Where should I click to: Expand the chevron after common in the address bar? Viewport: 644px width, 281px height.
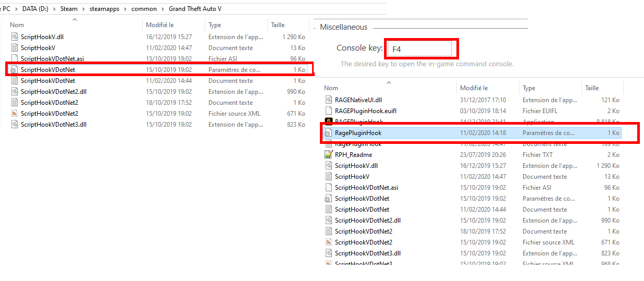click(163, 9)
